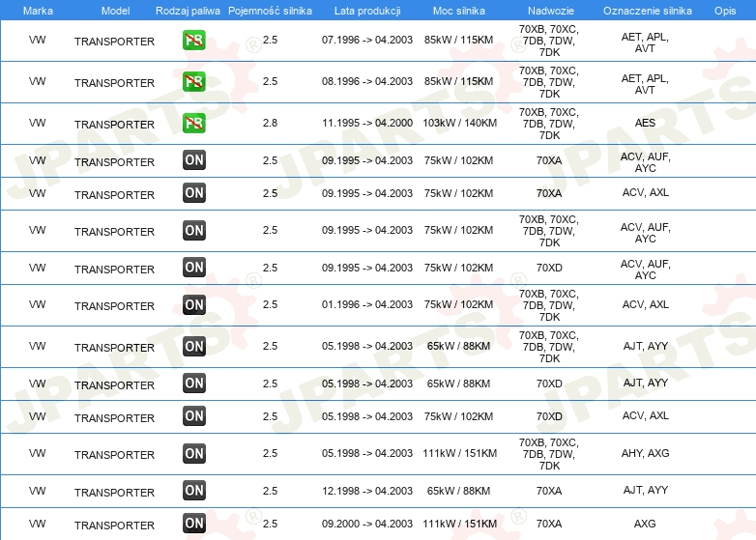Image resolution: width=756 pixels, height=540 pixels.
Task: Select the date range 09.2000 -> 04.2003
Action: 367,524
